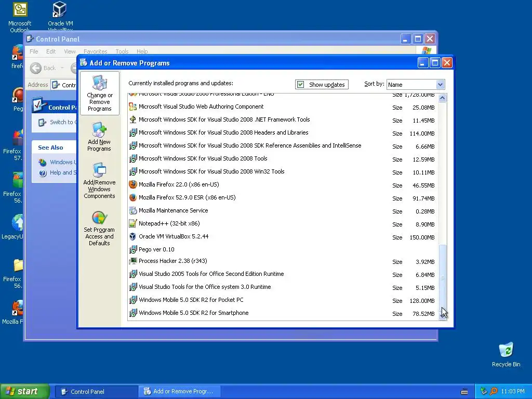The width and height of the screenshot is (532, 399).
Task: Click Process Hacker 2.38 icon
Action: point(132,261)
